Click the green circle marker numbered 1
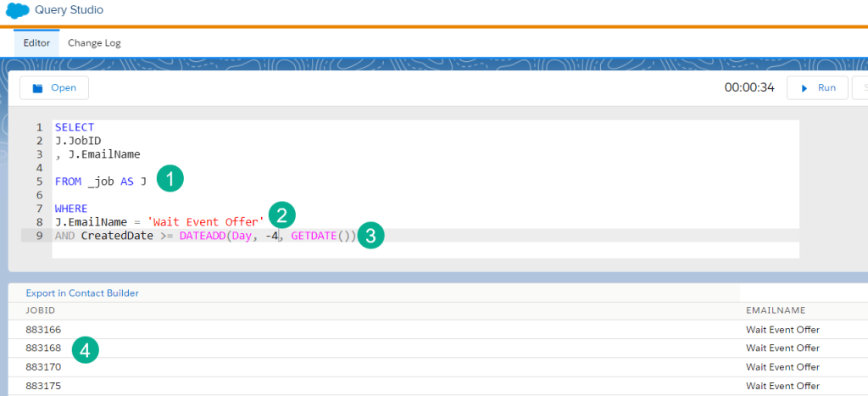The width and height of the screenshot is (868, 396). click(170, 179)
